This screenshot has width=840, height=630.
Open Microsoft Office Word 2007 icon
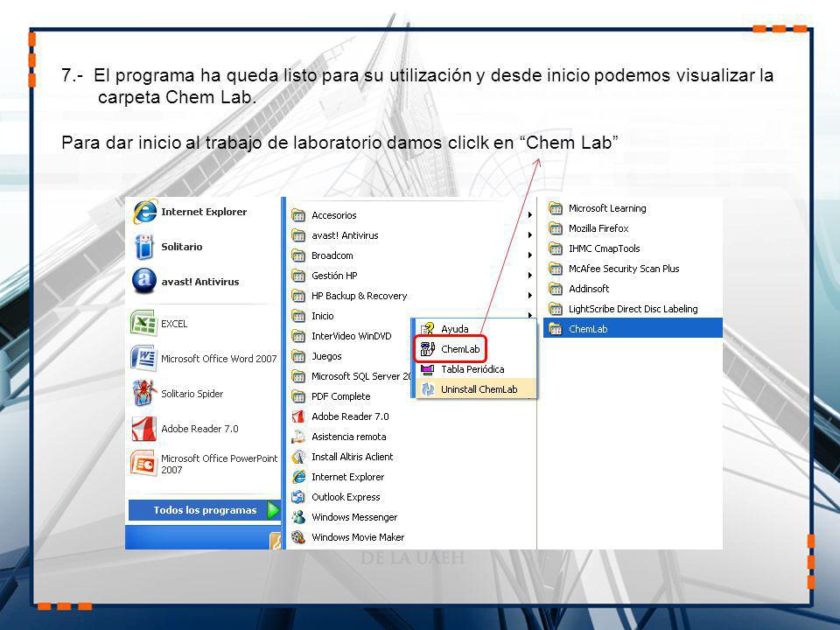(x=143, y=358)
